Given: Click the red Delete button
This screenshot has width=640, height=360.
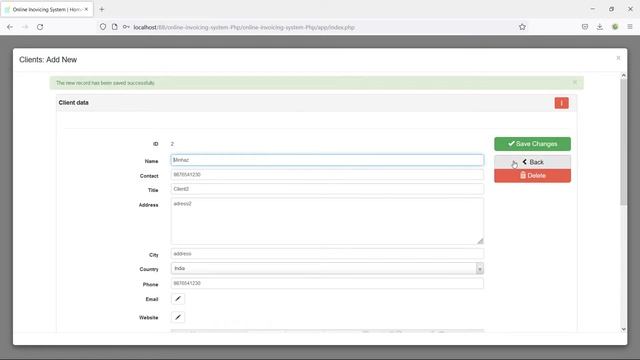Looking at the screenshot, I should tap(532, 176).
